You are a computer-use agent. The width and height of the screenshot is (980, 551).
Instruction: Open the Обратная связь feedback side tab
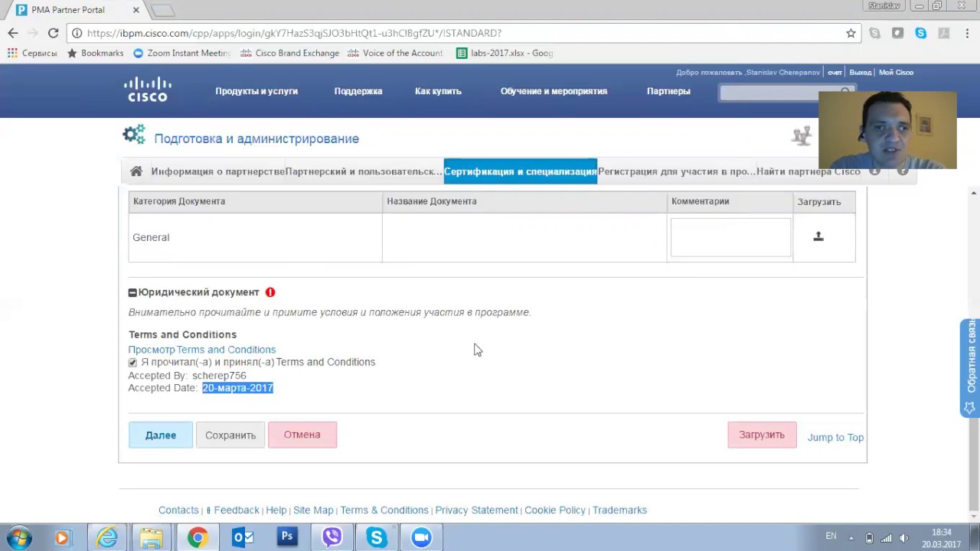coord(970,368)
